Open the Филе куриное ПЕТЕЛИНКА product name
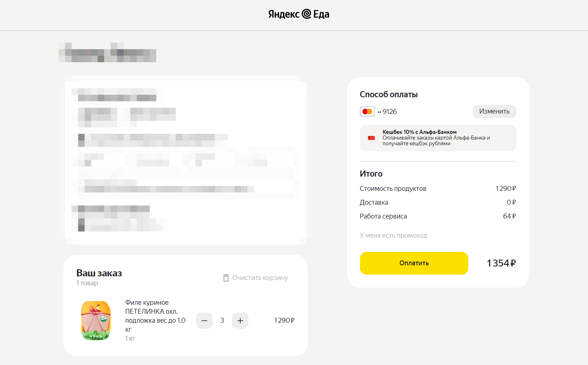 (x=155, y=316)
